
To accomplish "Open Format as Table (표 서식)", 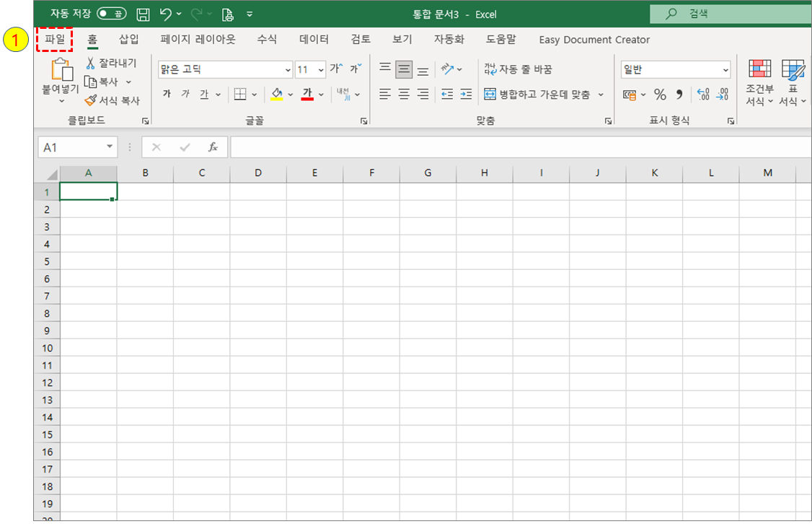I will click(x=793, y=82).
